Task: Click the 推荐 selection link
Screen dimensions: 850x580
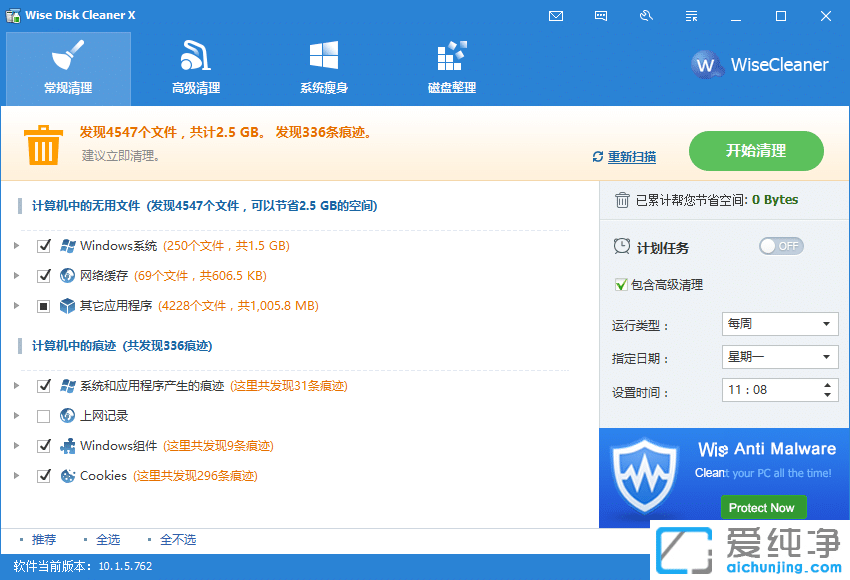Action: click(x=44, y=540)
